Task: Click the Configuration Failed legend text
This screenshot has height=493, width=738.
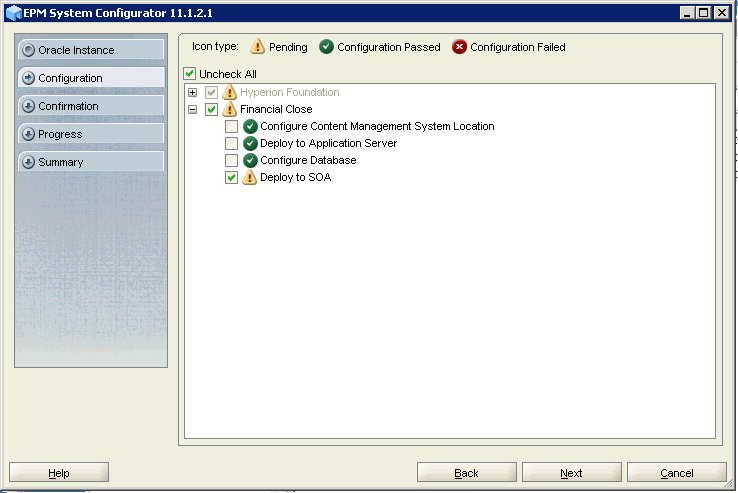Action: tap(518, 47)
